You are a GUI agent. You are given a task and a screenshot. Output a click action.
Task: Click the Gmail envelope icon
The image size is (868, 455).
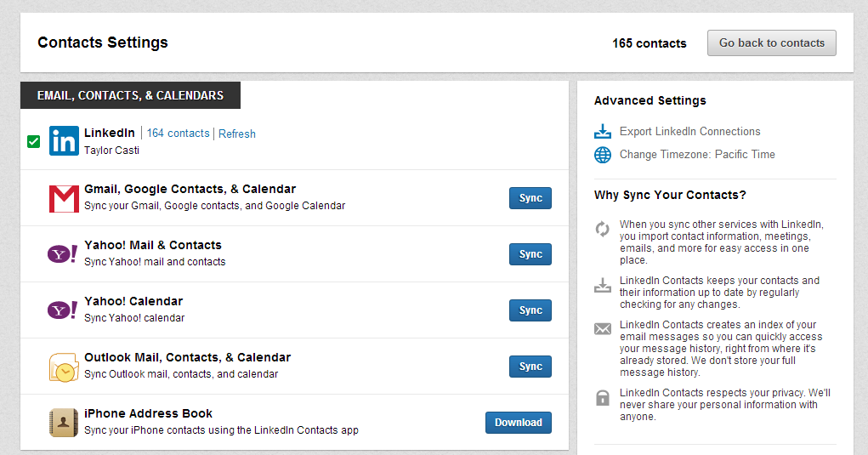click(64, 198)
